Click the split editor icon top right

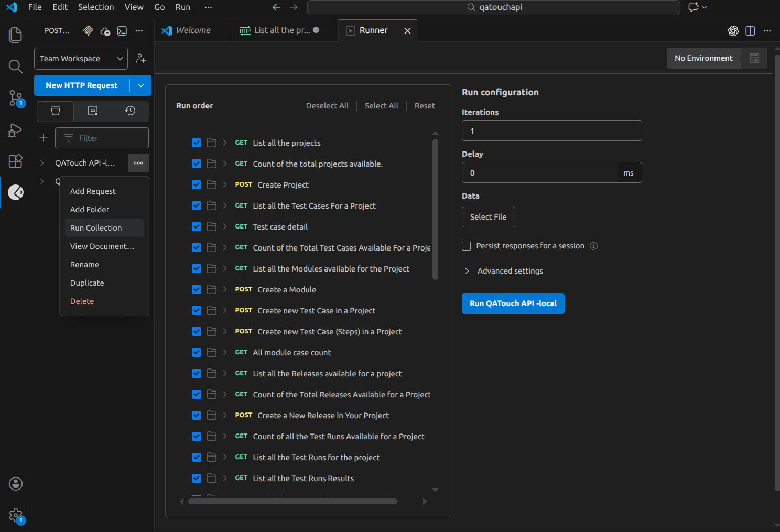click(x=750, y=31)
